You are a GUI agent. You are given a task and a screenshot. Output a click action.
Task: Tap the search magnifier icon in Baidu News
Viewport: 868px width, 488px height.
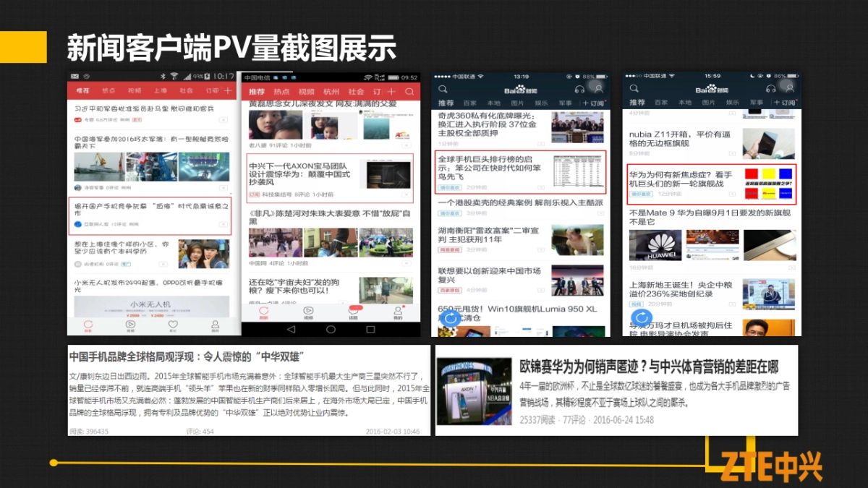443,89
